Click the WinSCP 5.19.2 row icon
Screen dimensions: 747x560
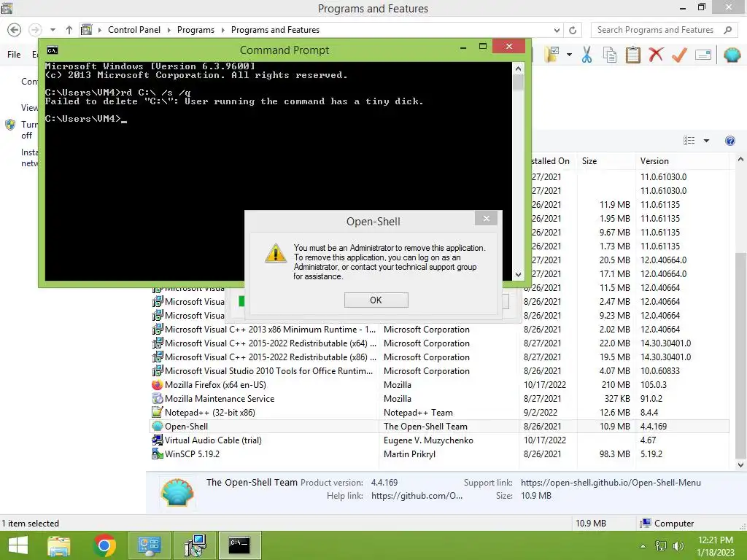click(158, 454)
